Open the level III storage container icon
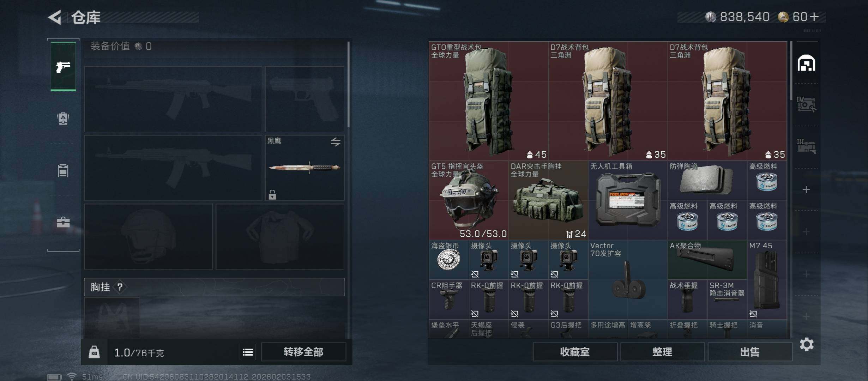The height and width of the screenshot is (381, 868). (x=806, y=146)
